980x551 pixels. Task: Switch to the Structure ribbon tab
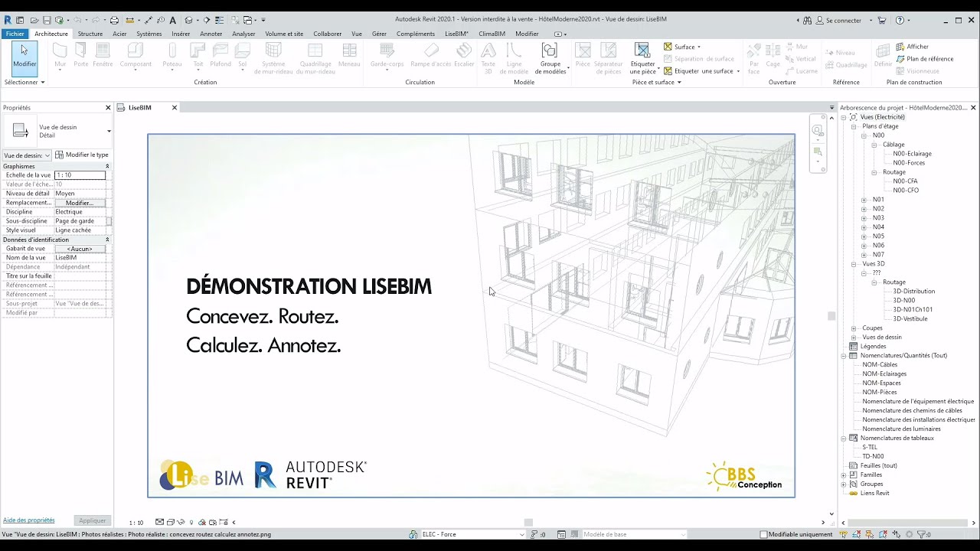[x=90, y=34]
